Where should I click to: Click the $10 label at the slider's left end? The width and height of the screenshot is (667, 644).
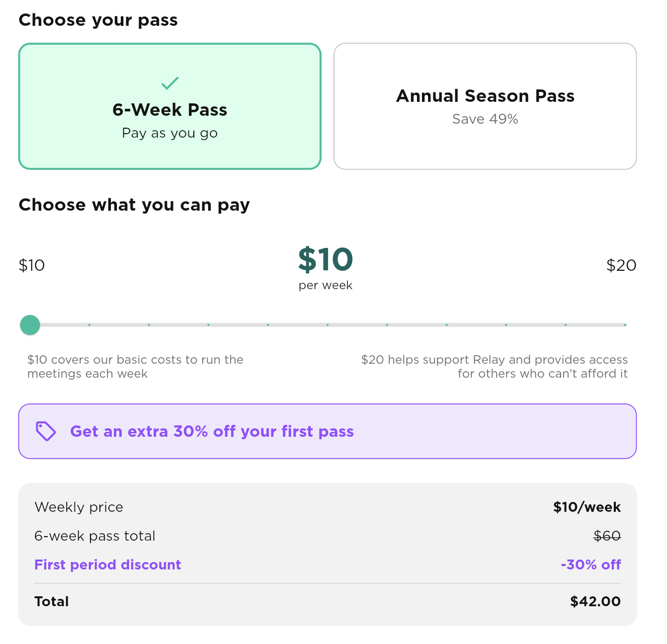coord(31,265)
